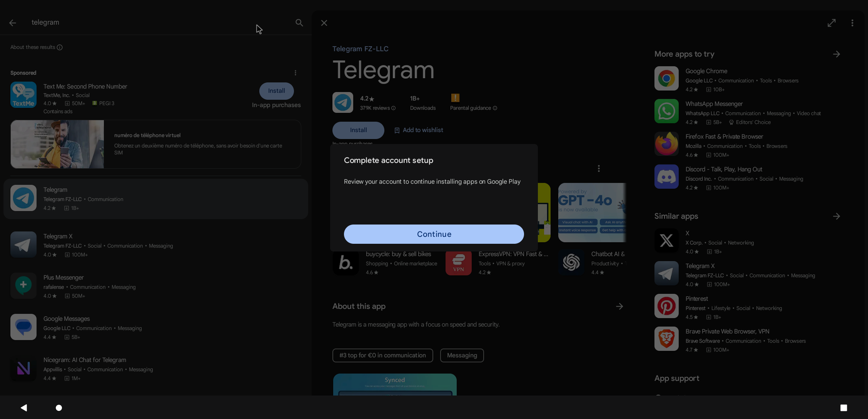Expand the More apps to try arrow
This screenshot has height=419, width=868.
(836, 54)
